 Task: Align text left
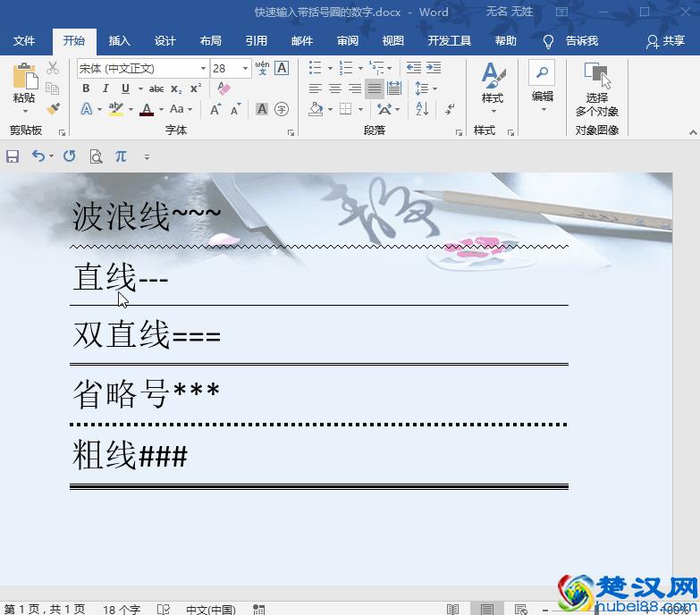click(316, 88)
